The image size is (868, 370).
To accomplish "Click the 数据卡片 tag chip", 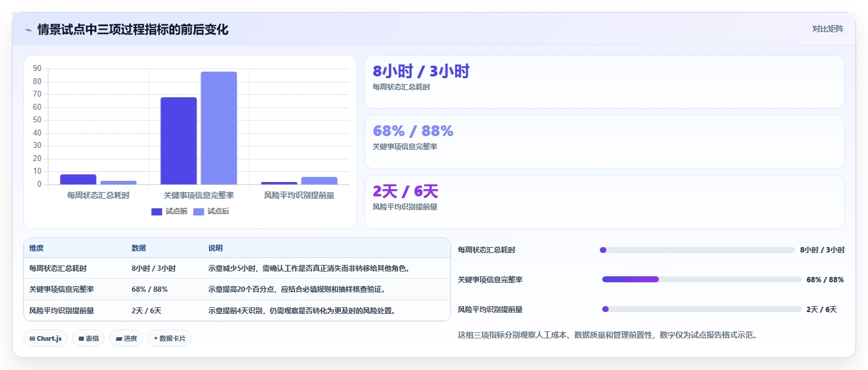I will click(x=170, y=338).
